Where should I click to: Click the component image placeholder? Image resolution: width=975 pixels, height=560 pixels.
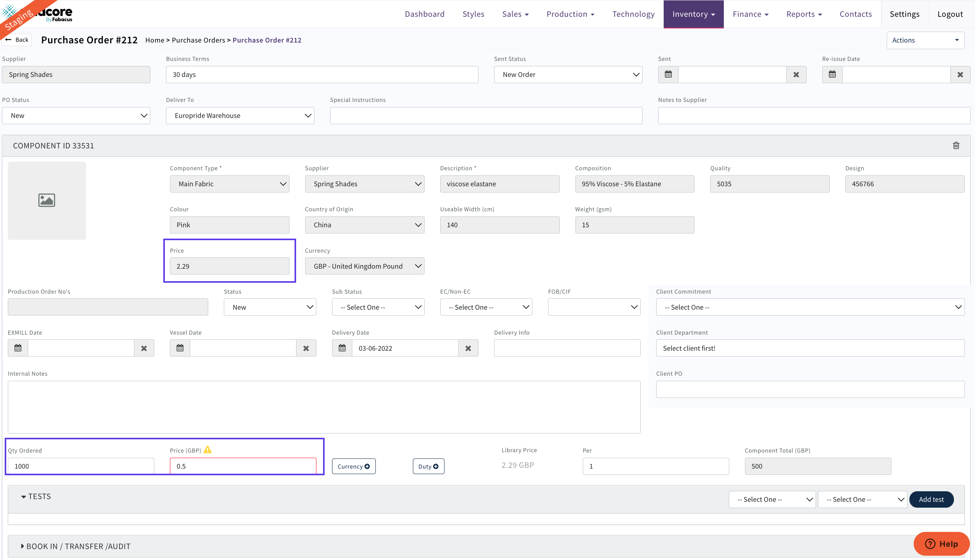[47, 200]
